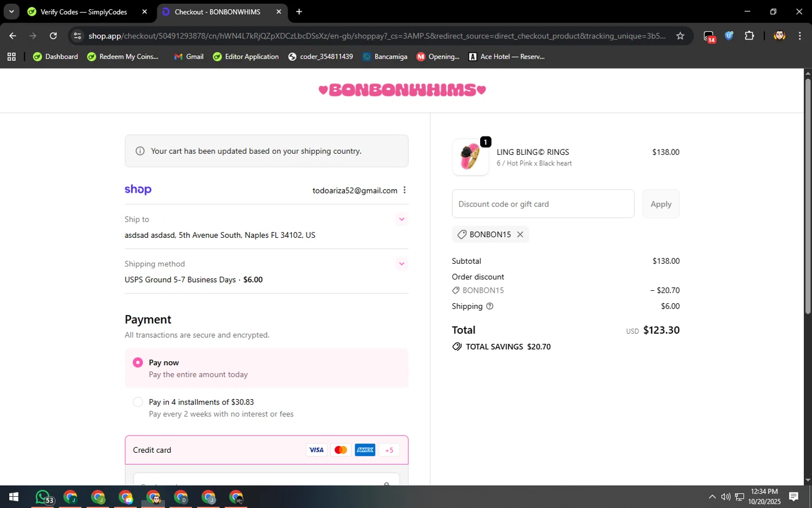The width and height of the screenshot is (812, 508).
Task: Click the BONBONWHIMS store logo
Action: [x=402, y=90]
